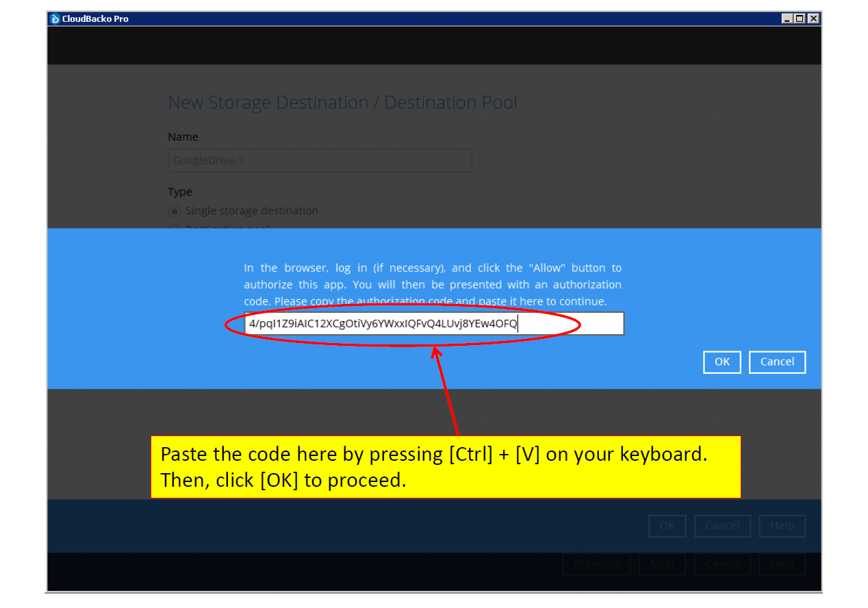Click the New Storage Destination heading
This screenshot has width=868, height=608.
[342, 103]
